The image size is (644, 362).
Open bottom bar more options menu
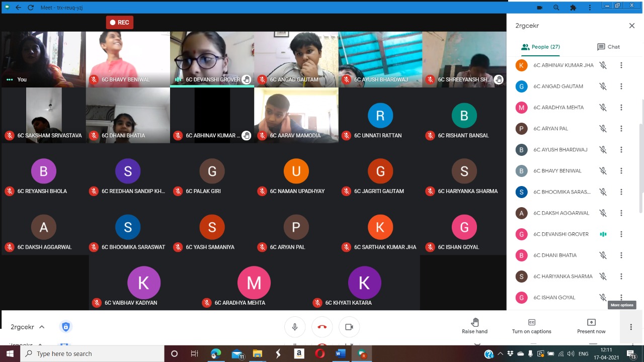pyautogui.click(x=631, y=327)
